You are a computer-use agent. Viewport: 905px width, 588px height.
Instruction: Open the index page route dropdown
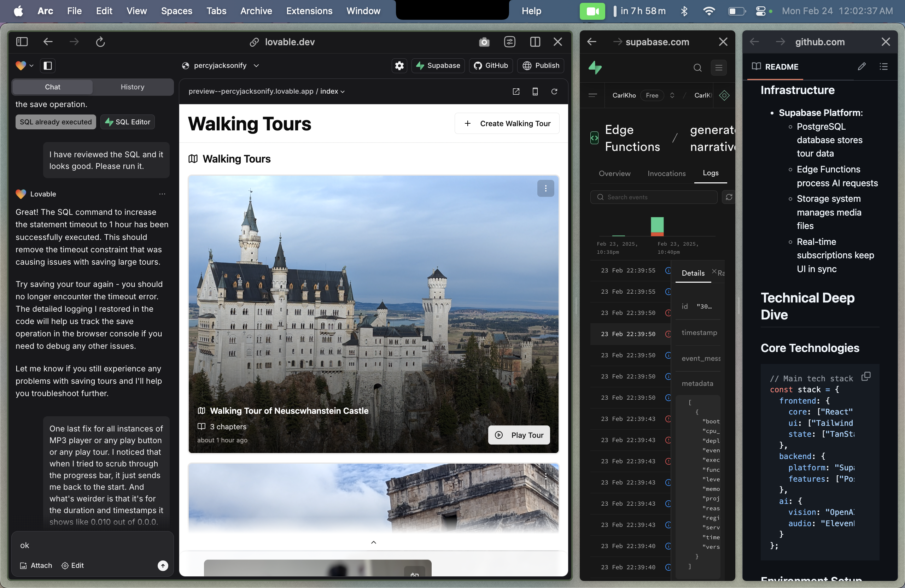[x=332, y=91]
